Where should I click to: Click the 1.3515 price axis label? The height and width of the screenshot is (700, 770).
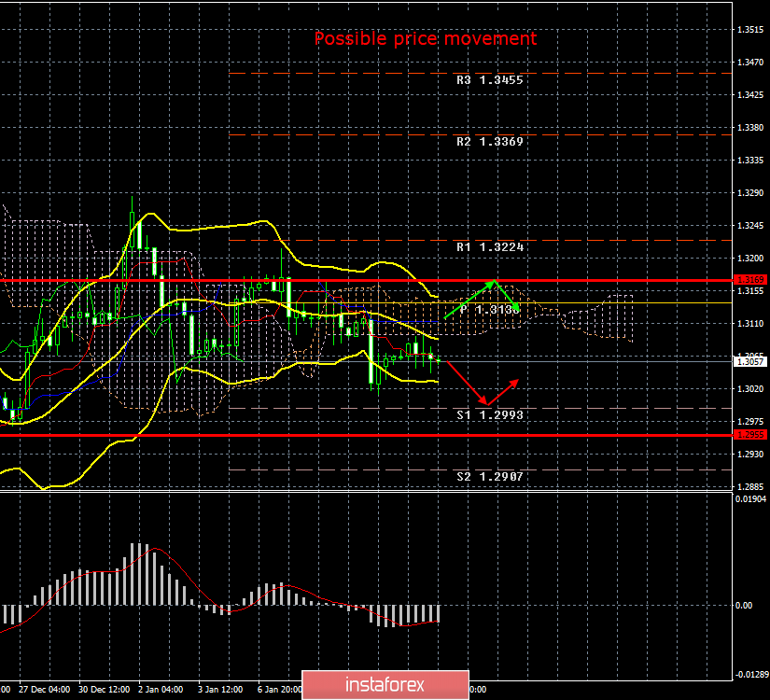pos(750,30)
